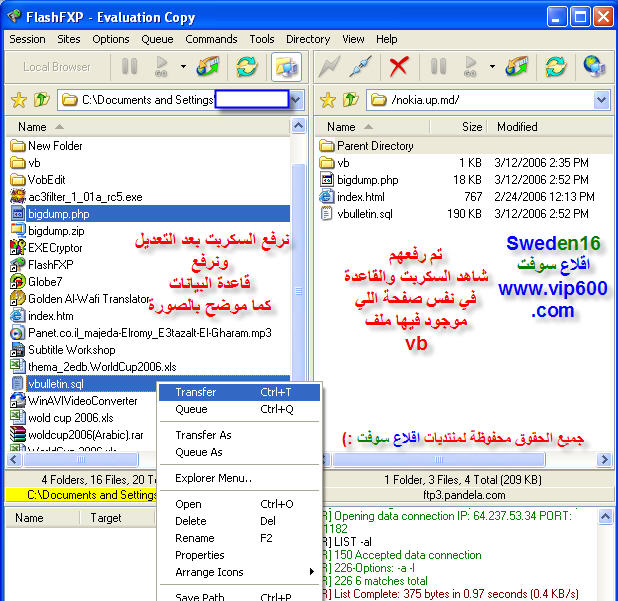The image size is (618, 601).
Task: Choose Properties in the context menu
Action: pos(240,555)
